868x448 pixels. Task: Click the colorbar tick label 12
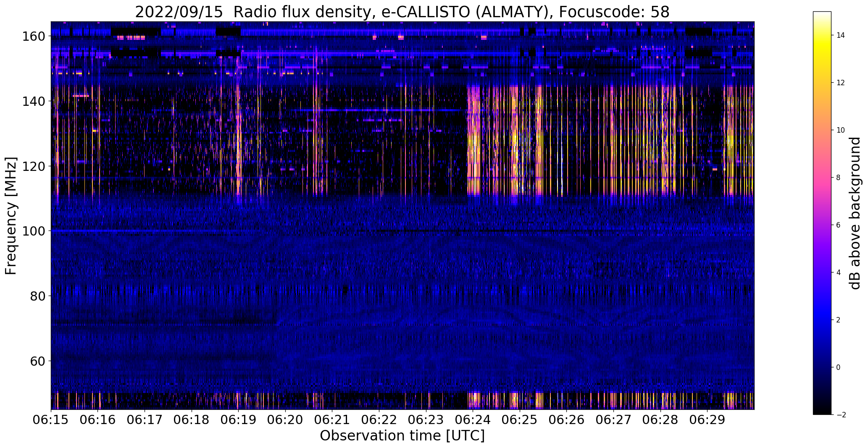[841, 83]
